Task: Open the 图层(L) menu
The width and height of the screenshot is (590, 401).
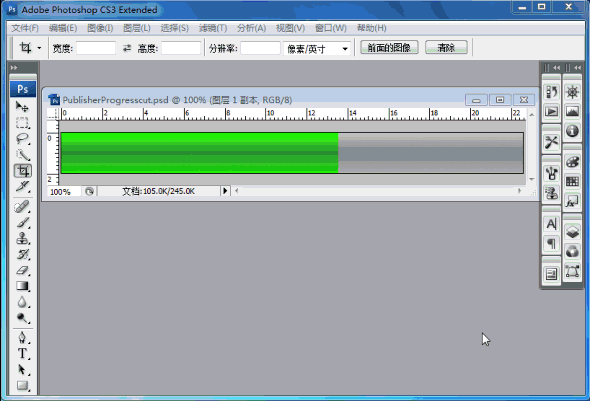Action: point(137,28)
